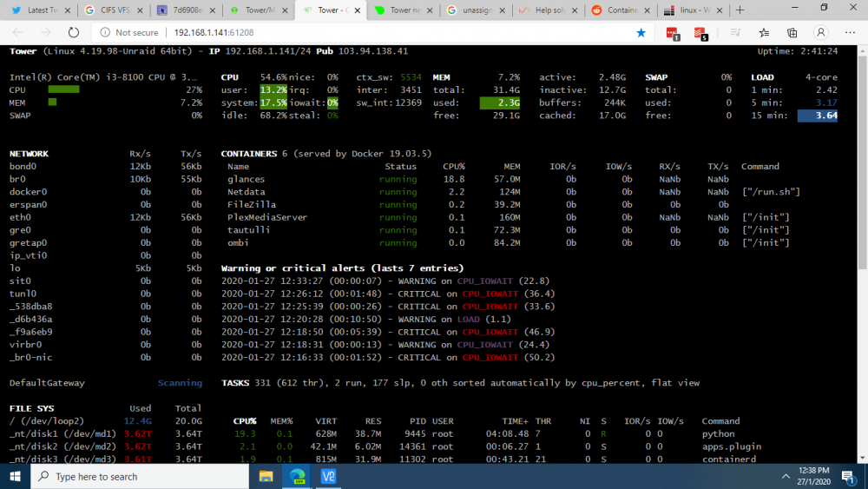Viewport: 868px width, 489px height.
Task: Open Microsoft Edge Dev from taskbar
Action: 297,476
